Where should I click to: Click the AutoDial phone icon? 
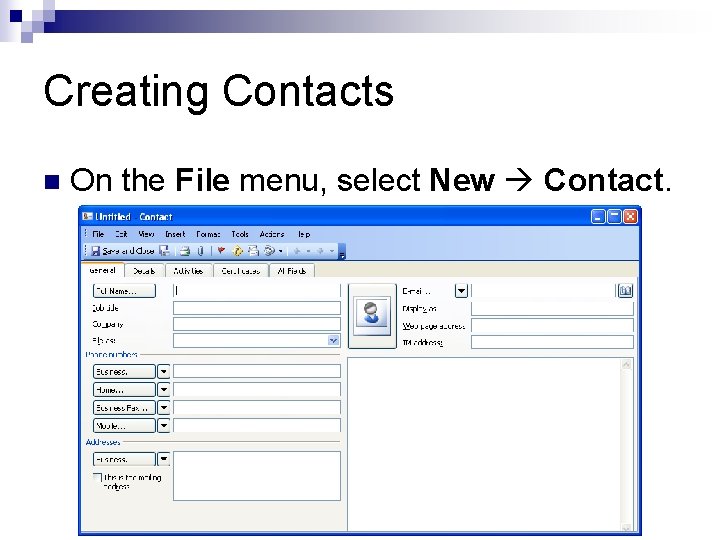(x=270, y=251)
